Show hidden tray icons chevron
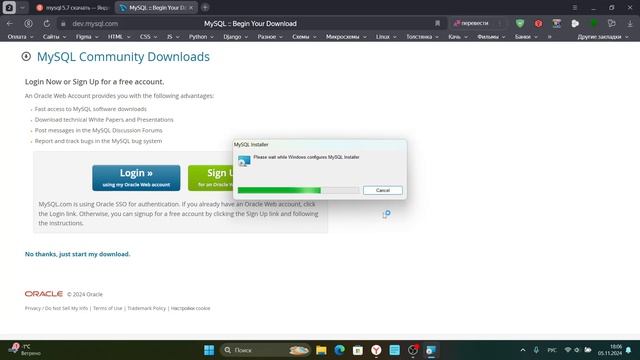 click(x=523, y=350)
